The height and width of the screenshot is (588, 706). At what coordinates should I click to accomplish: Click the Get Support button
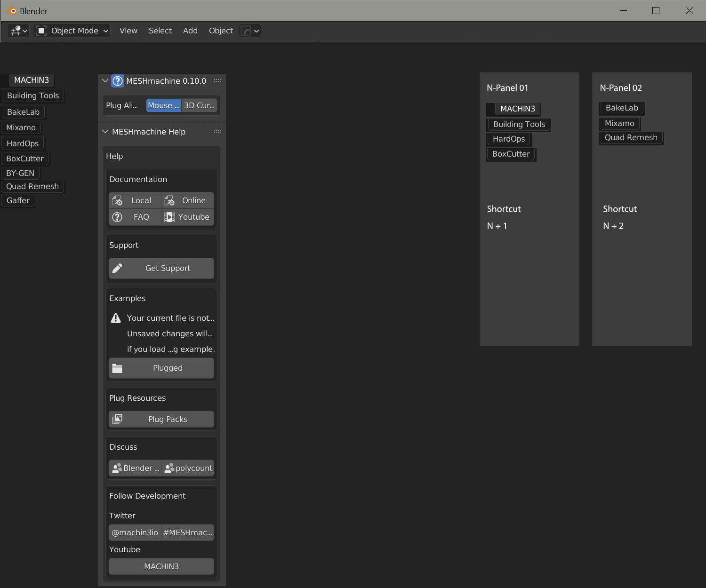click(x=161, y=268)
